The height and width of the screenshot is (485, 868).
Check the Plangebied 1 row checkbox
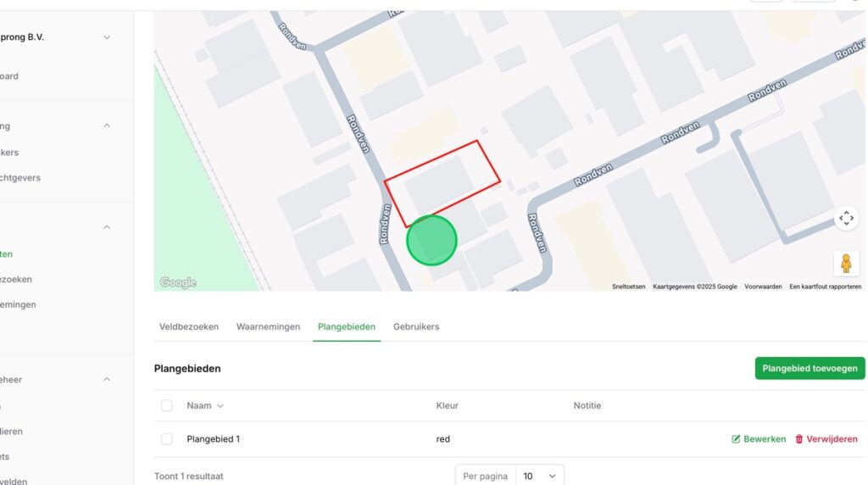tap(167, 439)
